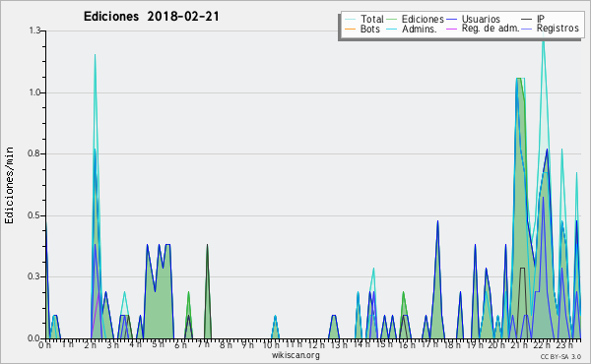591x364 pixels.
Task: Click the 0.5 y-axis value
Action: pos(34,215)
